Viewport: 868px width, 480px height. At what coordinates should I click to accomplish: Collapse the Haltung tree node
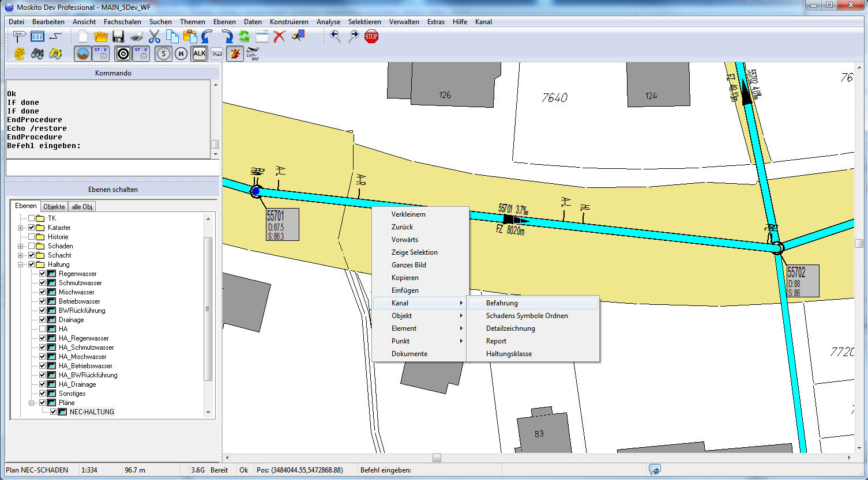pyautogui.click(x=21, y=264)
